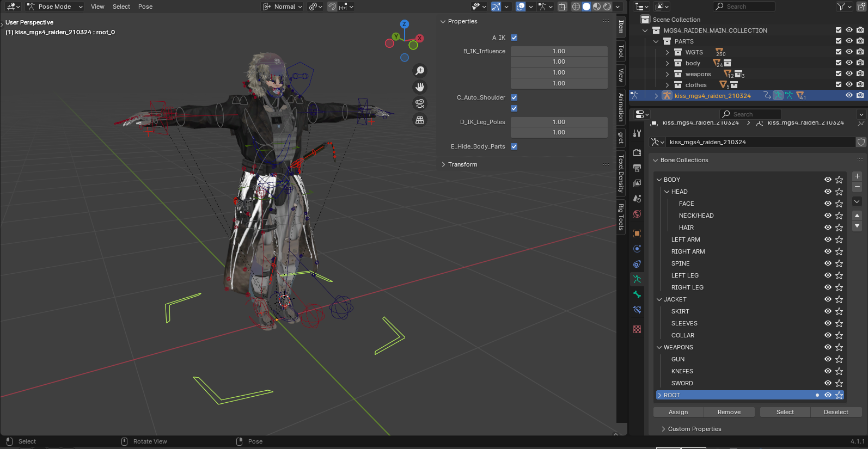This screenshot has height=449, width=868.
Task: Open the Texture properties tab
Action: [x=637, y=329]
